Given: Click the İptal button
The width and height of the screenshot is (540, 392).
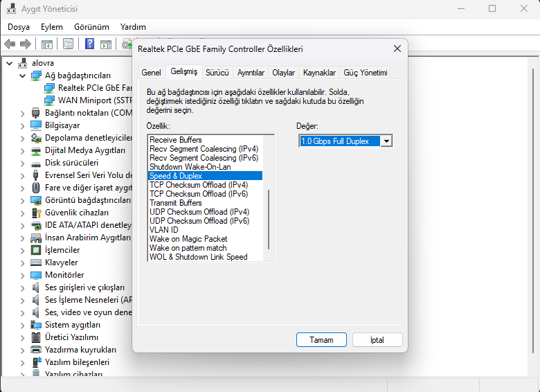Looking at the screenshot, I should tap(377, 340).
